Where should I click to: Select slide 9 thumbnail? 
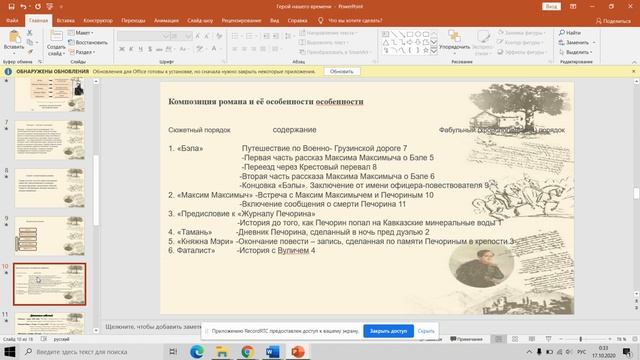click(50, 236)
